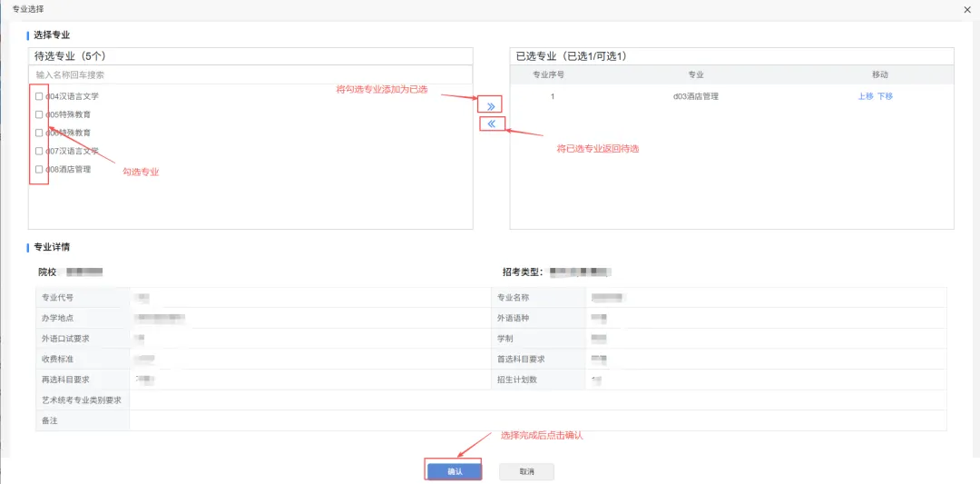Click the 上移 link for d03酒店管理
980x484 pixels.
click(865, 96)
